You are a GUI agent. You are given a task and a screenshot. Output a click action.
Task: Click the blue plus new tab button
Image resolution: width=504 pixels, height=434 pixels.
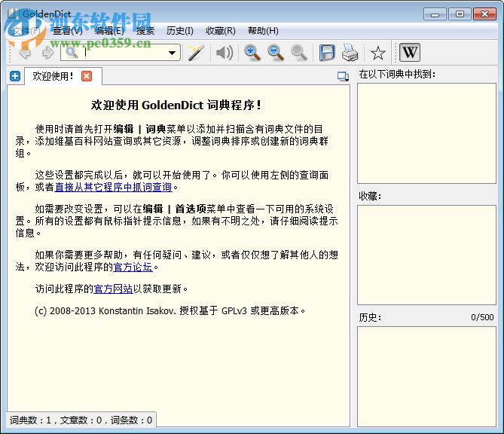pos(15,76)
